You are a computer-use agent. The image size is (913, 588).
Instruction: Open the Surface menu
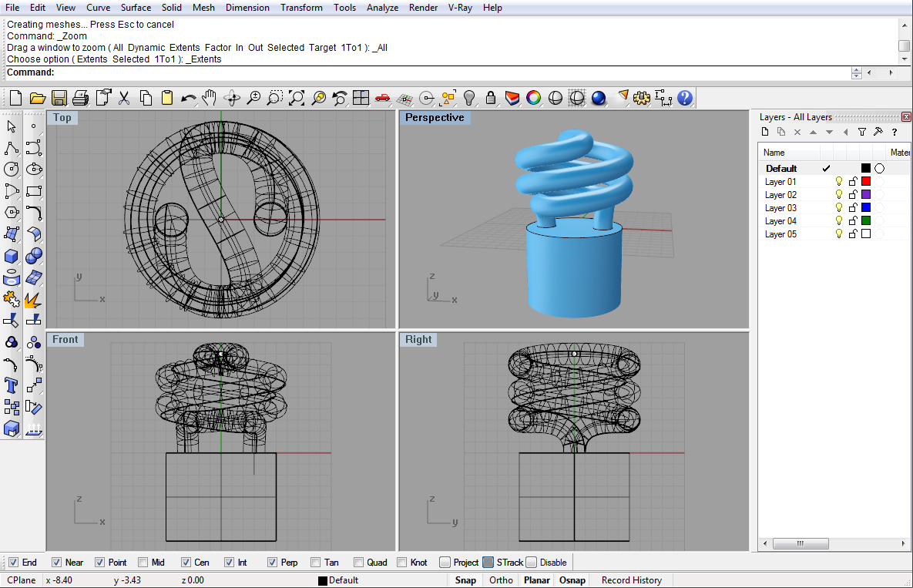coord(136,8)
